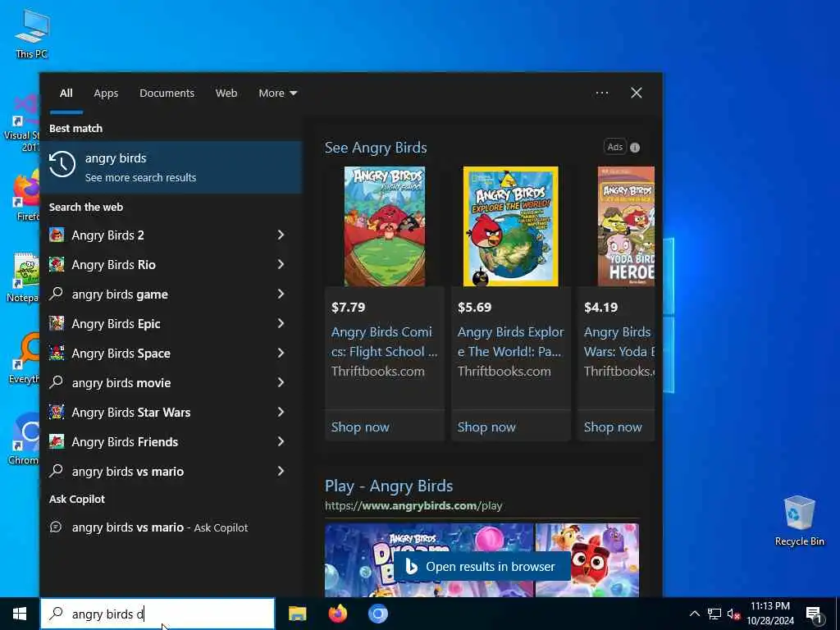This screenshot has width=840, height=630.
Task: Show hidden tray icons
Action: [694, 614]
